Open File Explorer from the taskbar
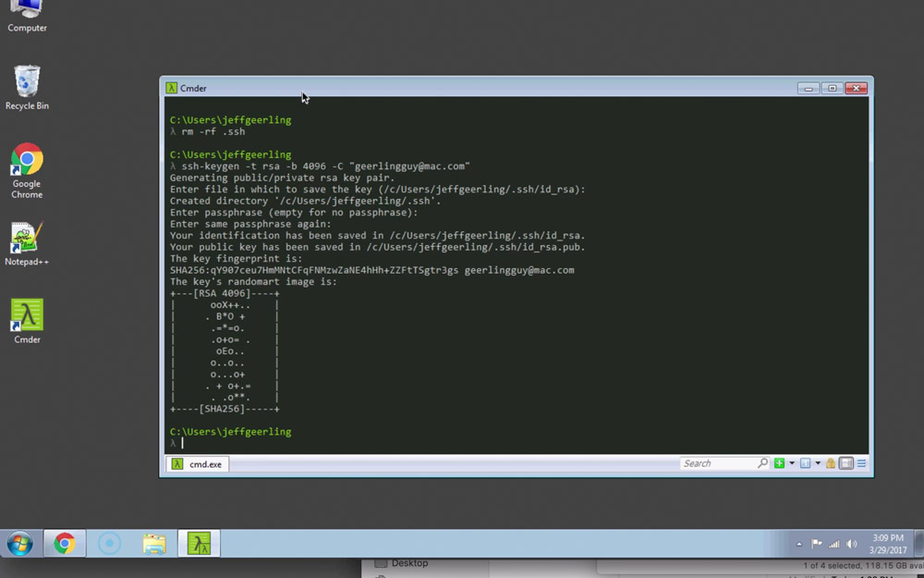The height and width of the screenshot is (578, 924). (x=153, y=543)
